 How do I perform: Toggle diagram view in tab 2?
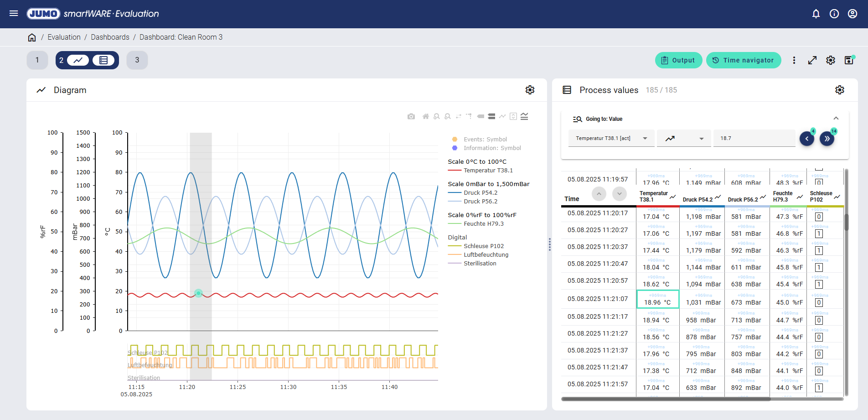pos(78,60)
